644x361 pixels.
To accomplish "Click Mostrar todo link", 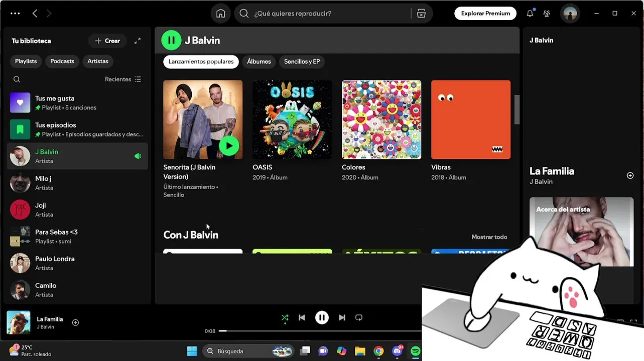I will click(x=489, y=237).
